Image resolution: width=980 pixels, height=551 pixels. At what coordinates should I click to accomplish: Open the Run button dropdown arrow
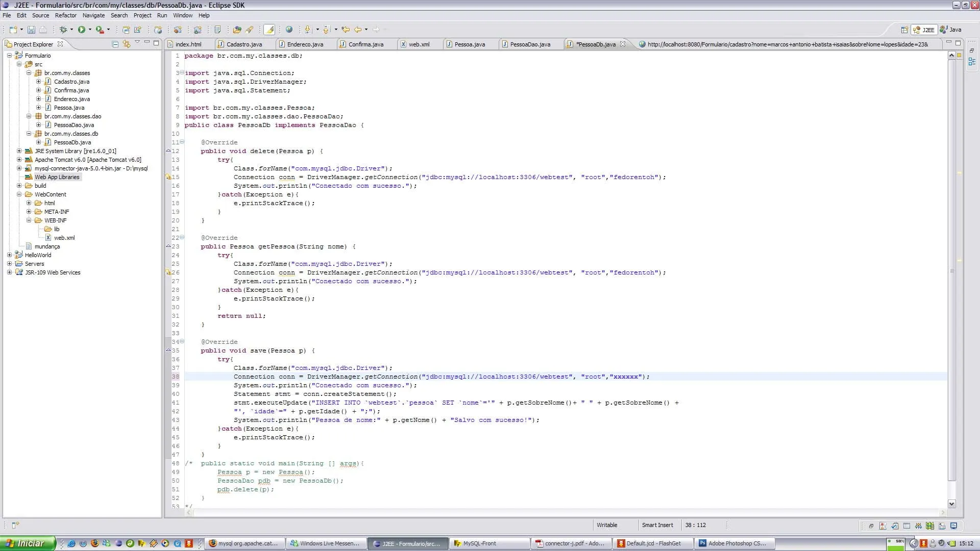tap(90, 30)
